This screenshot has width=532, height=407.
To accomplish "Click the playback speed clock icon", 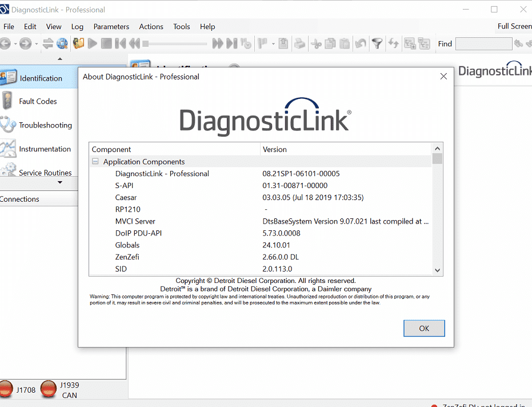I will [x=246, y=43].
